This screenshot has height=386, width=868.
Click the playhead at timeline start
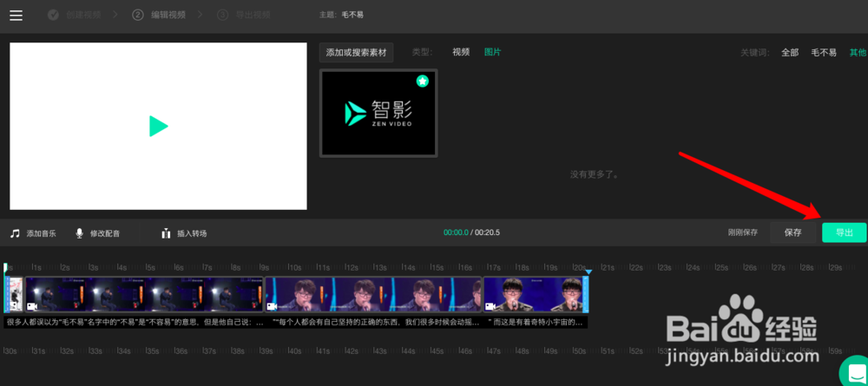(x=5, y=268)
